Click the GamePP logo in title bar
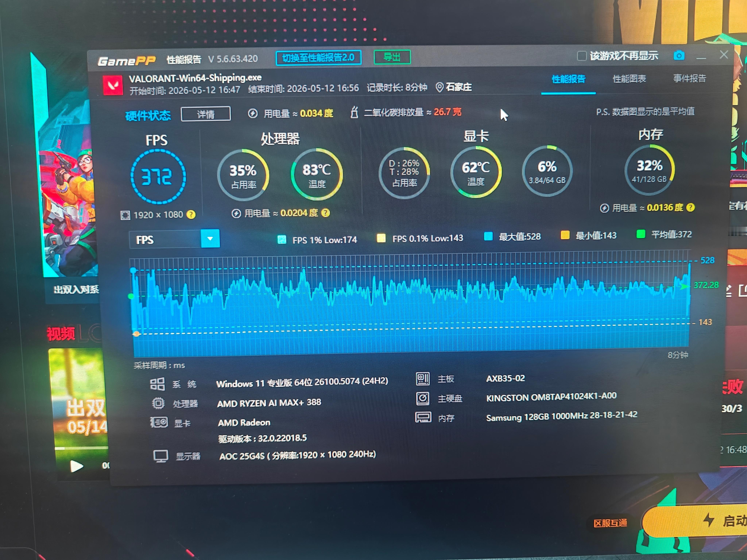 [x=127, y=61]
